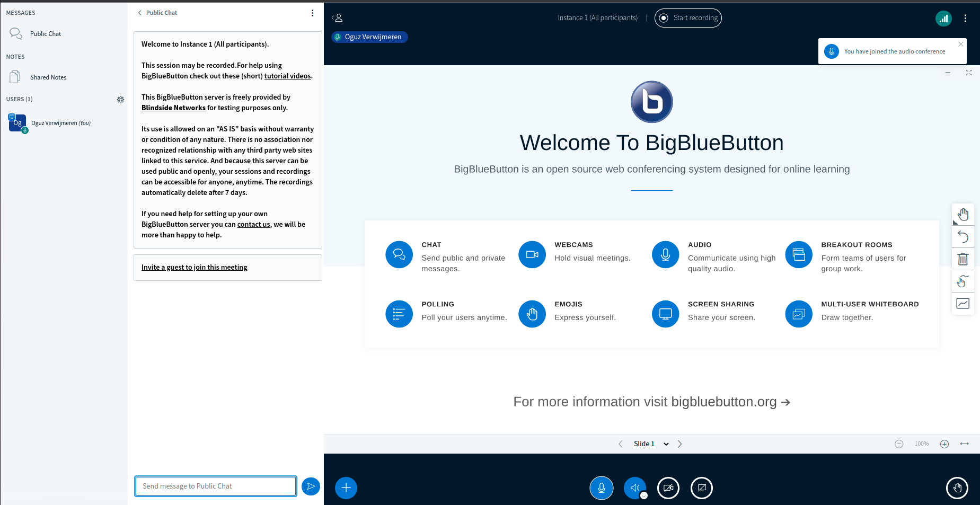Click the Breakout Rooms feature icon
The width and height of the screenshot is (980, 505).
click(x=799, y=255)
